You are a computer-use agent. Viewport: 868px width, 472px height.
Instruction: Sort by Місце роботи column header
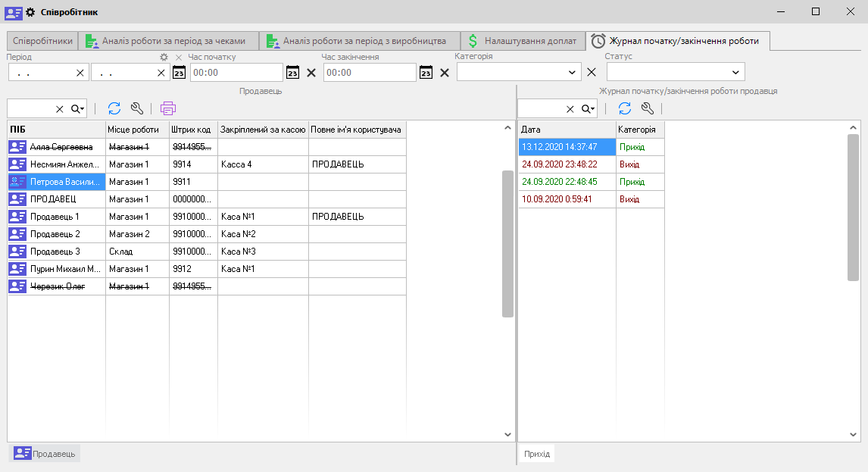(x=134, y=130)
